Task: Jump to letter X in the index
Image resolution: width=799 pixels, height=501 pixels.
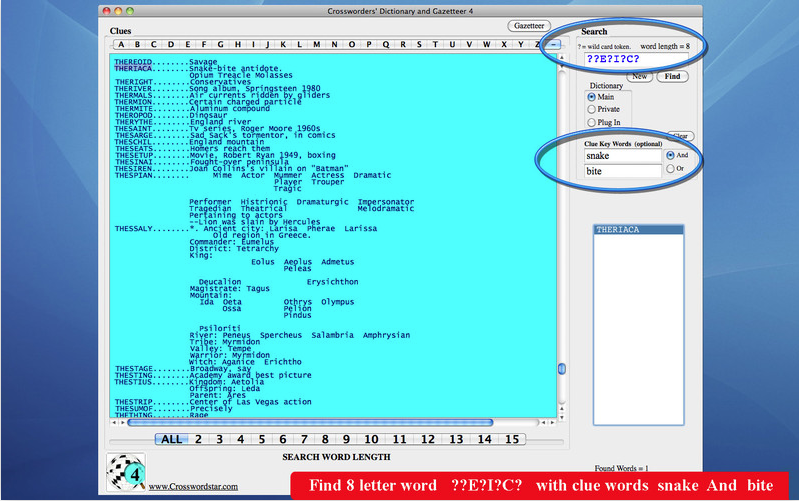Action: [x=504, y=44]
